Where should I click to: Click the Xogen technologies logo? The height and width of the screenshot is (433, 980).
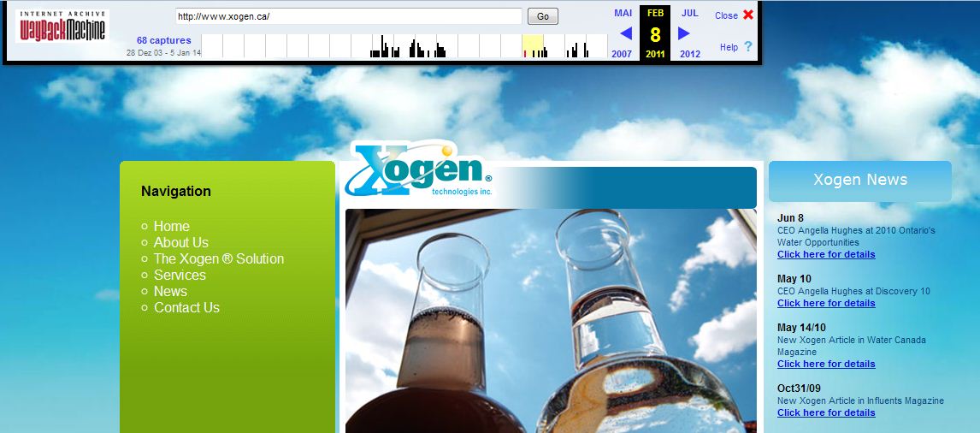click(x=418, y=171)
